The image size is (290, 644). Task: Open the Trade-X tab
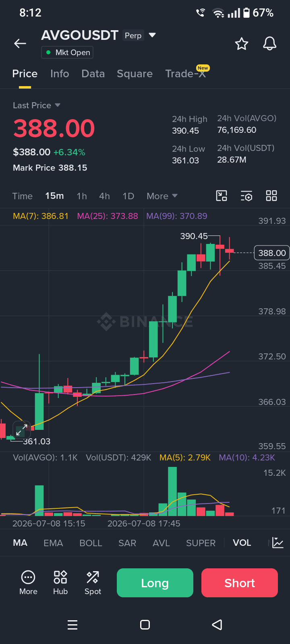[x=186, y=74]
